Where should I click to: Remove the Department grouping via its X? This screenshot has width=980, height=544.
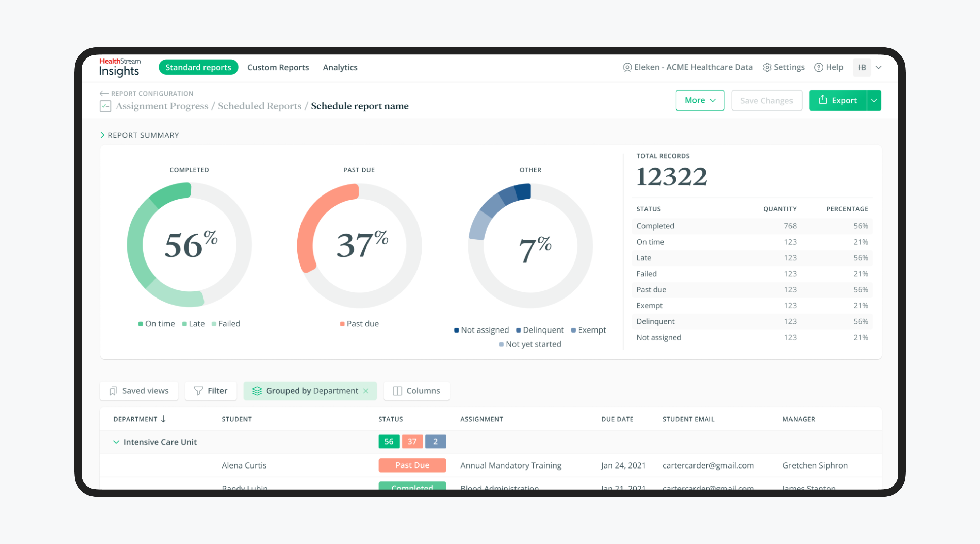click(365, 391)
